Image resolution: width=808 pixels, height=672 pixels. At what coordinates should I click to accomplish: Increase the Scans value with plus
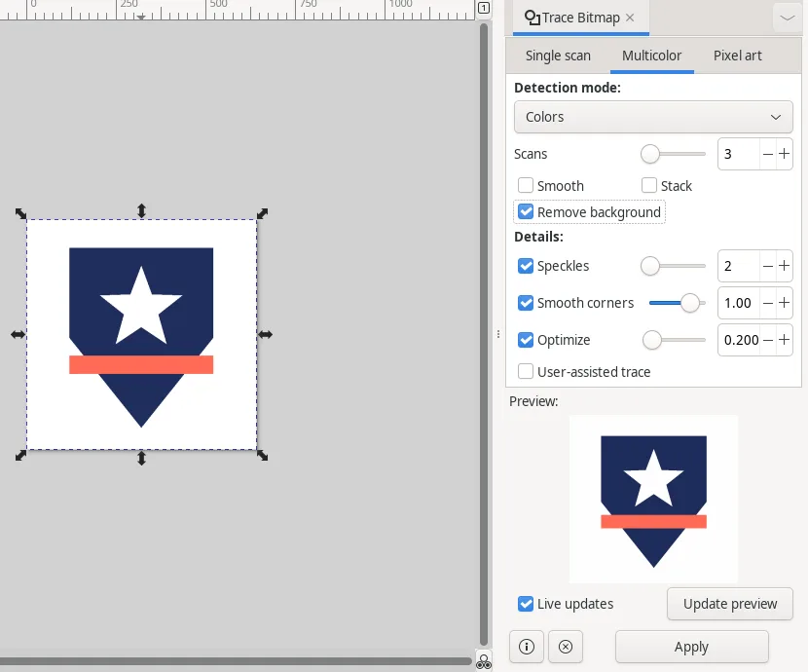click(x=784, y=154)
